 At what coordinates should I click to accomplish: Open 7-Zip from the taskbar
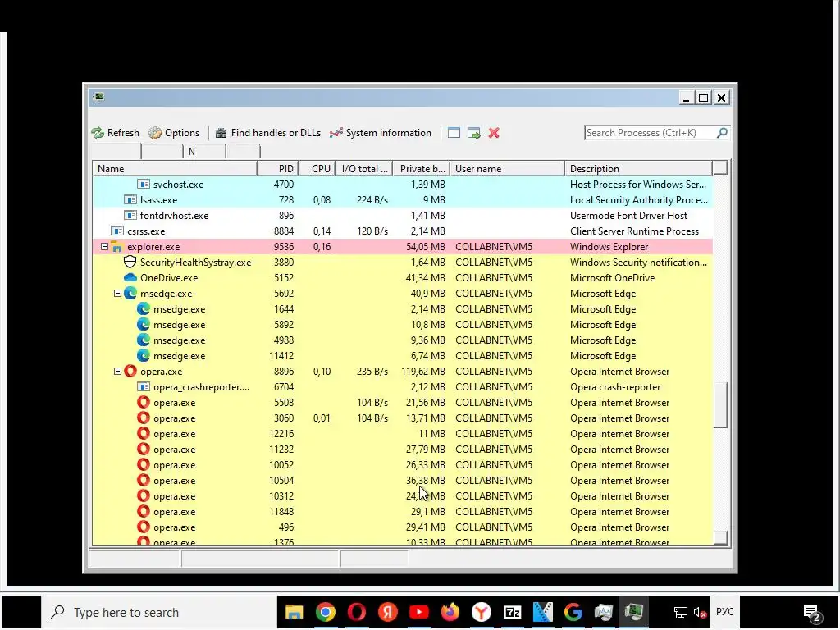pos(512,612)
